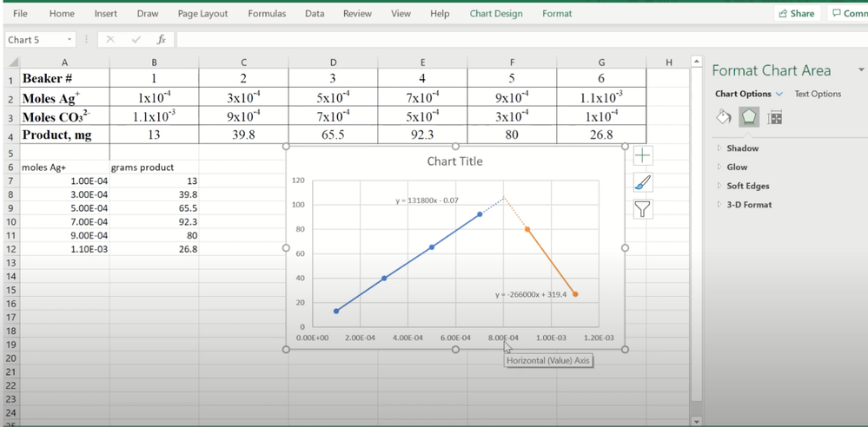
Task: Select column D header
Action: point(333,62)
